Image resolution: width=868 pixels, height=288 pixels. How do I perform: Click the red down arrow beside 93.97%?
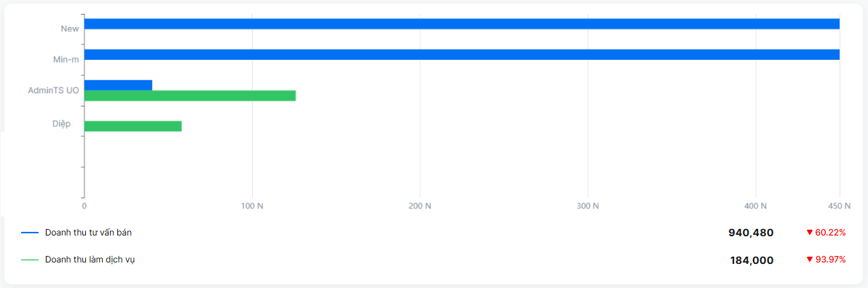click(x=809, y=260)
